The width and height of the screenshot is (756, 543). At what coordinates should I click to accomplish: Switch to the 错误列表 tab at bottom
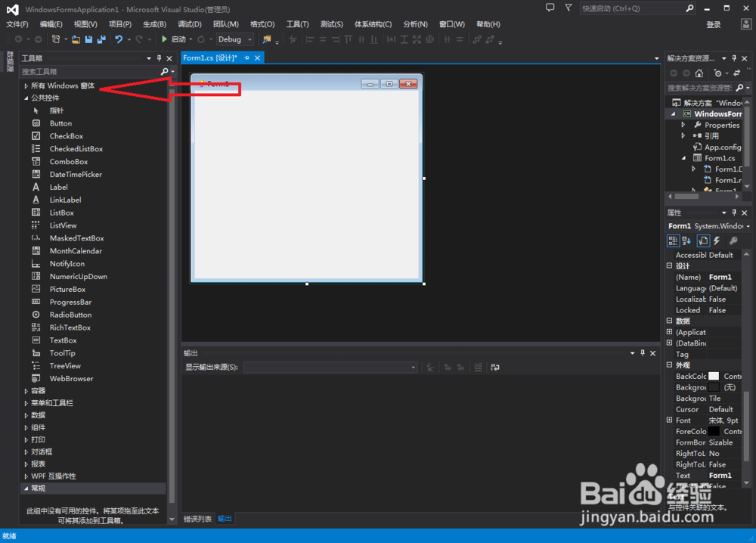point(199,519)
